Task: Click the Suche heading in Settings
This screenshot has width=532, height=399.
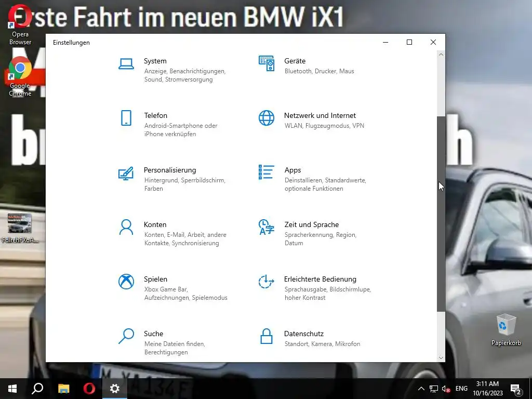Action: [153, 334]
